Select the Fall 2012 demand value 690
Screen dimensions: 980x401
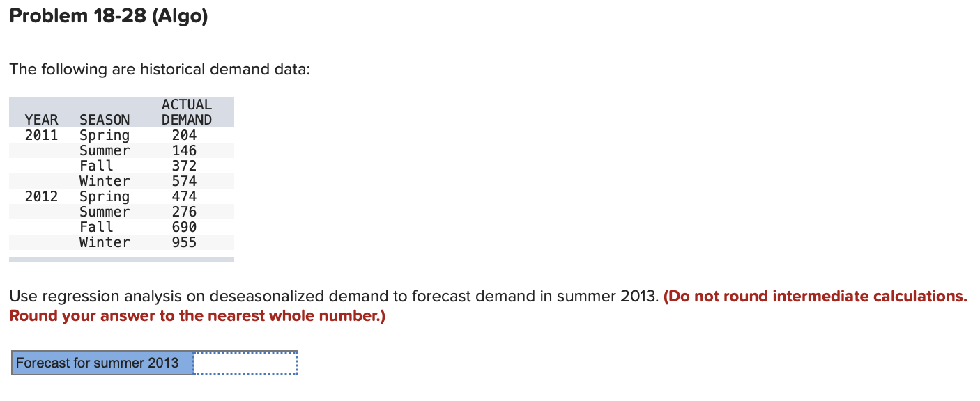tap(185, 227)
